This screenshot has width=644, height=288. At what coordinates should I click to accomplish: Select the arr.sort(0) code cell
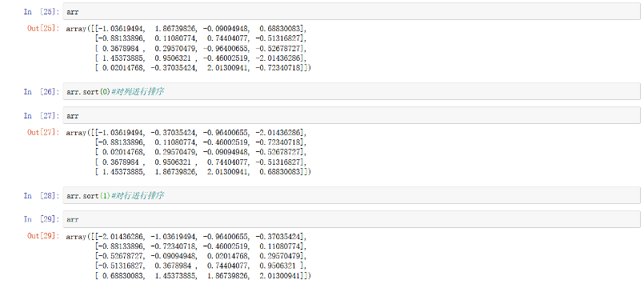click(x=351, y=91)
